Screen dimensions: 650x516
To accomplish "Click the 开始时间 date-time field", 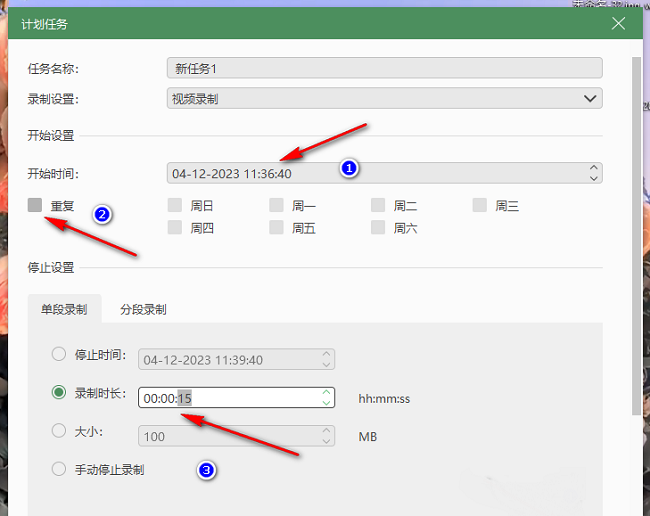I will (x=375, y=173).
